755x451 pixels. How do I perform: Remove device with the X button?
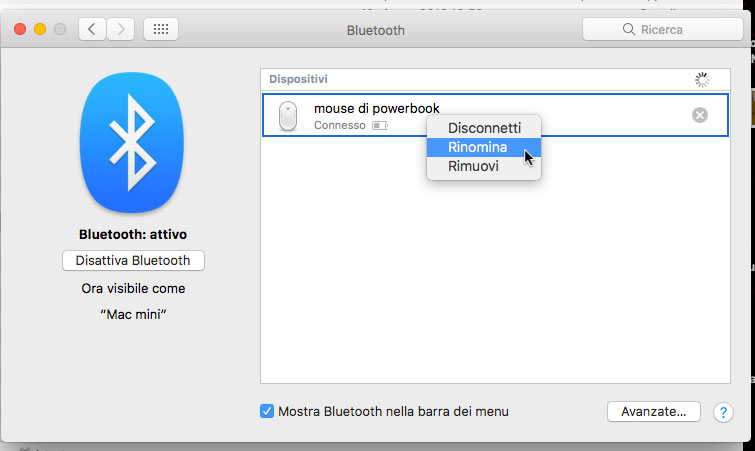click(700, 115)
